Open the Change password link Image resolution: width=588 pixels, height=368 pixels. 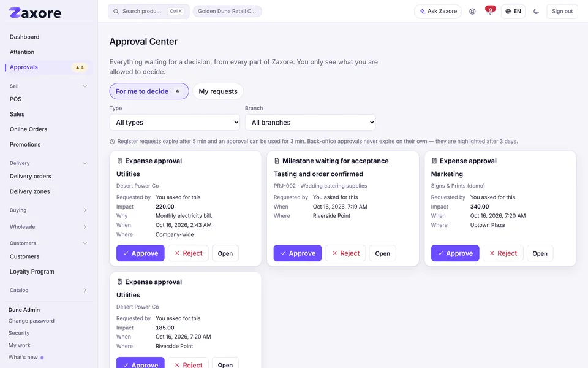point(31,321)
